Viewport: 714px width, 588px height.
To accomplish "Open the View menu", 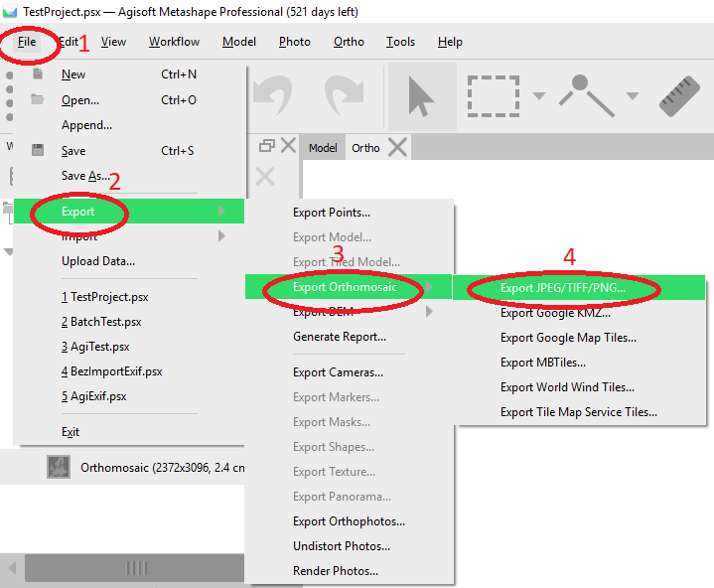I will [x=113, y=42].
